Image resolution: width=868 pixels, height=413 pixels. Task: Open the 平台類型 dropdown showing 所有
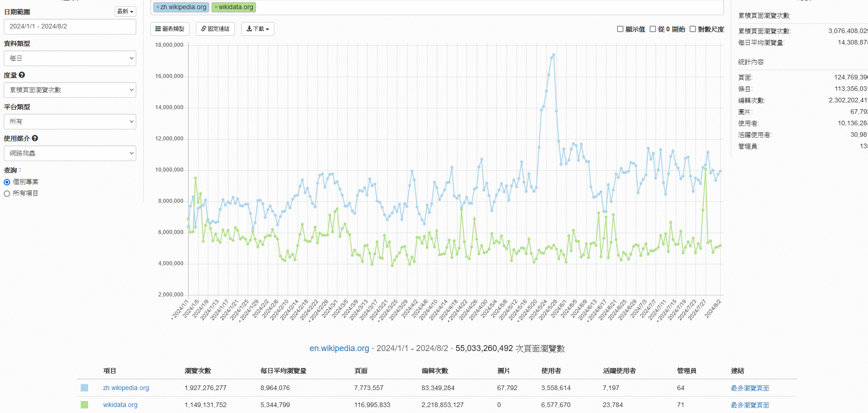[x=70, y=122]
